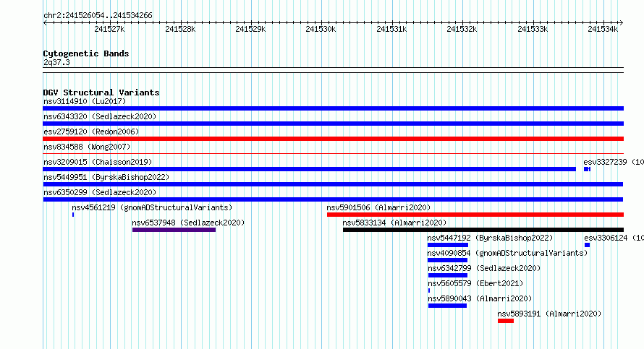Click nsv6342799 (Sedlazeck2020) label
The height and width of the screenshot is (349, 644).
(484, 268)
